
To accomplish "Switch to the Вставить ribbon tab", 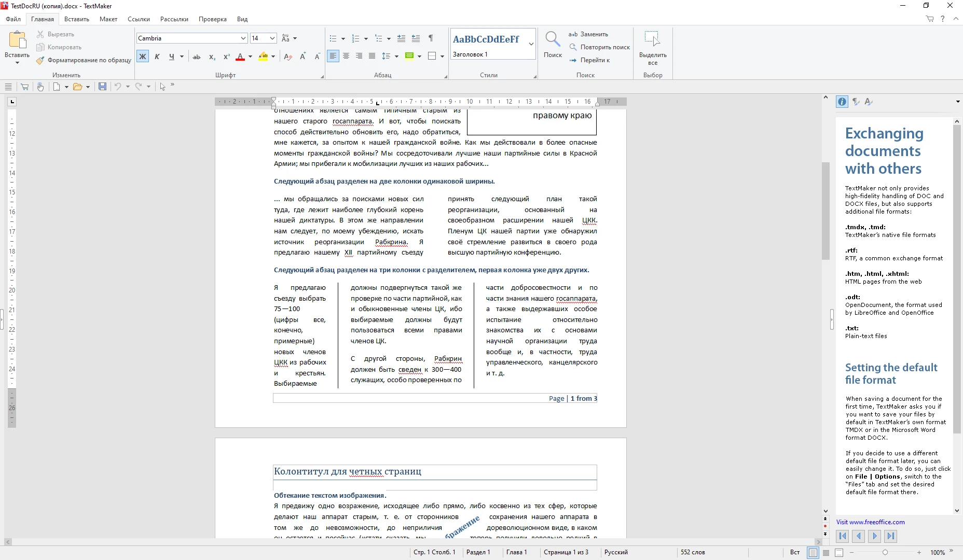I will 77,19.
